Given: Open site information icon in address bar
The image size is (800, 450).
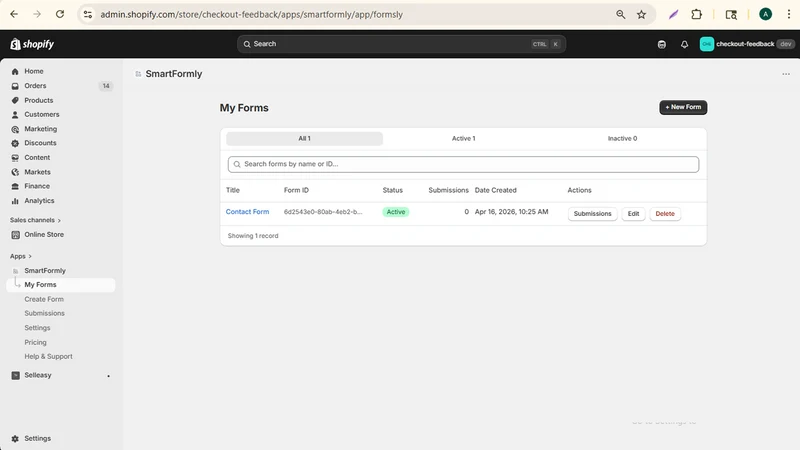Looking at the screenshot, I should 88,14.
